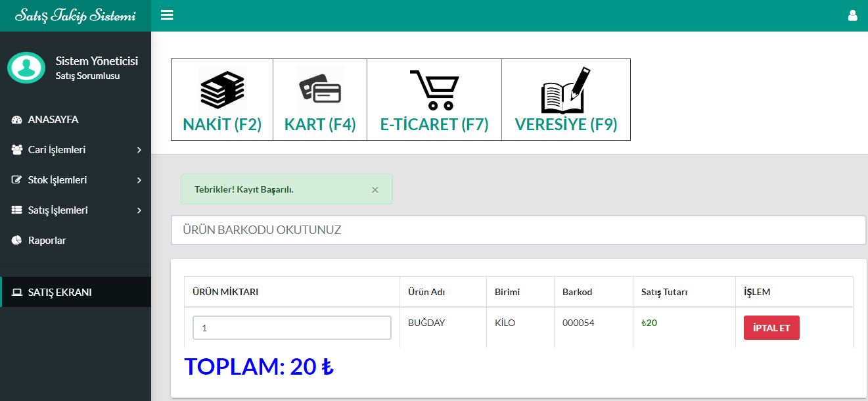
Task: Open the user profile icon at top right
Action: click(852, 16)
